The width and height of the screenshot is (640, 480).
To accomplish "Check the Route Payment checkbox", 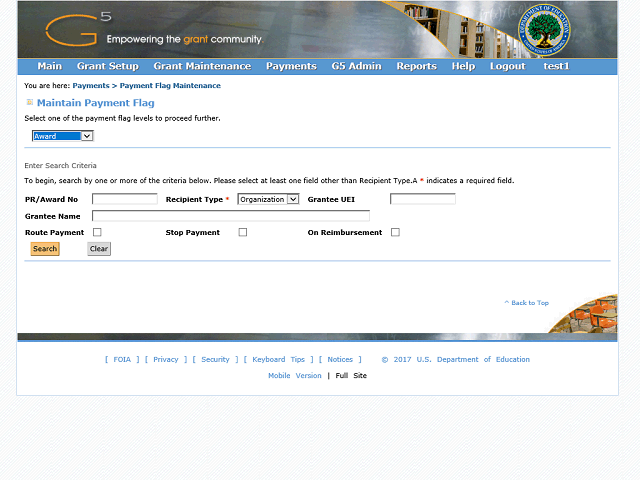I will pyautogui.click(x=97, y=232).
